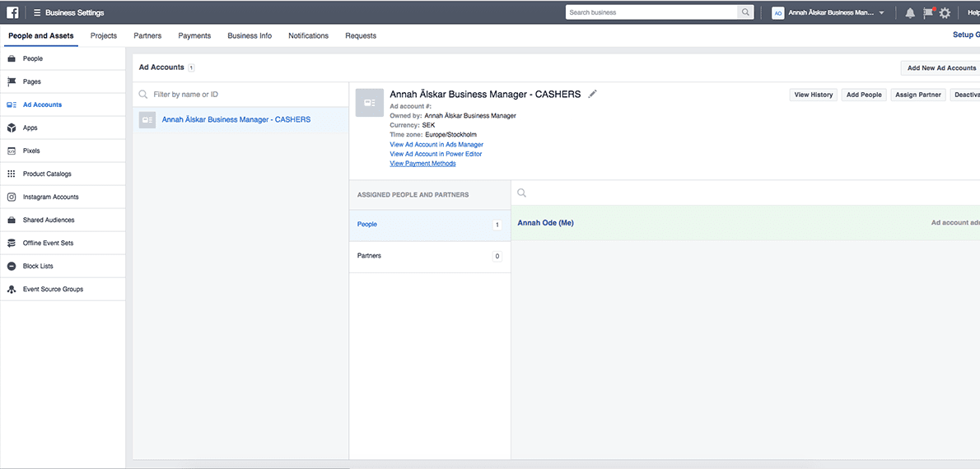The image size is (980, 469).
Task: Open the notifications bell icon
Action: coord(910,13)
